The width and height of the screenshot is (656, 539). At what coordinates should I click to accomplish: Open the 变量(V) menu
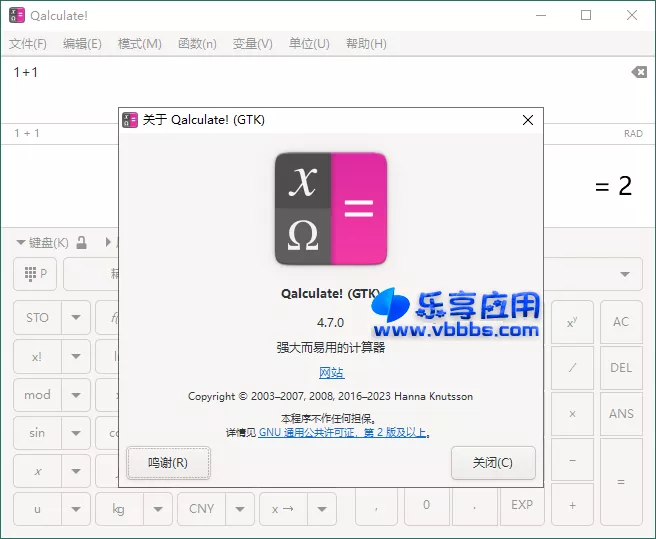252,44
